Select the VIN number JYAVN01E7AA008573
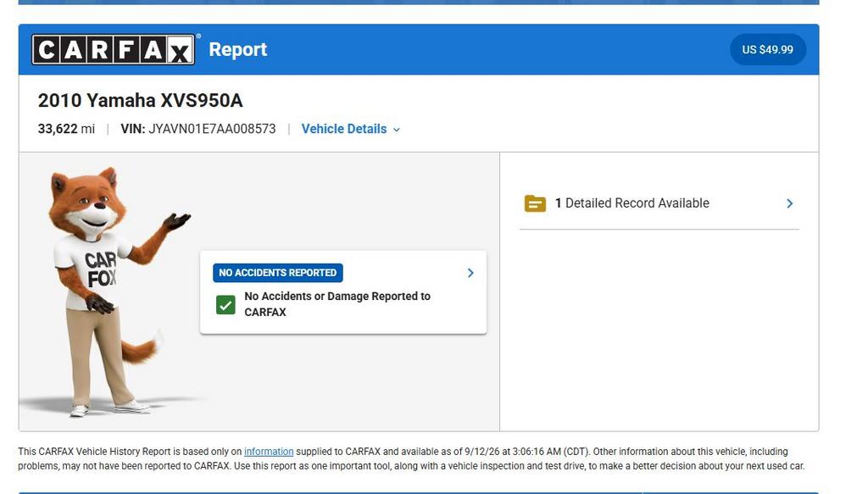Screen dimensions: 868x494 coord(212,129)
